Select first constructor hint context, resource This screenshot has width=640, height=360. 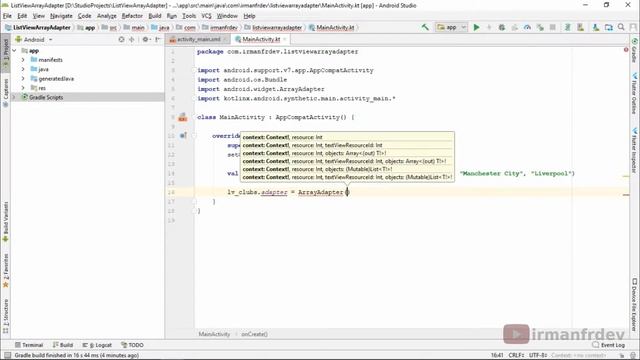click(347, 138)
